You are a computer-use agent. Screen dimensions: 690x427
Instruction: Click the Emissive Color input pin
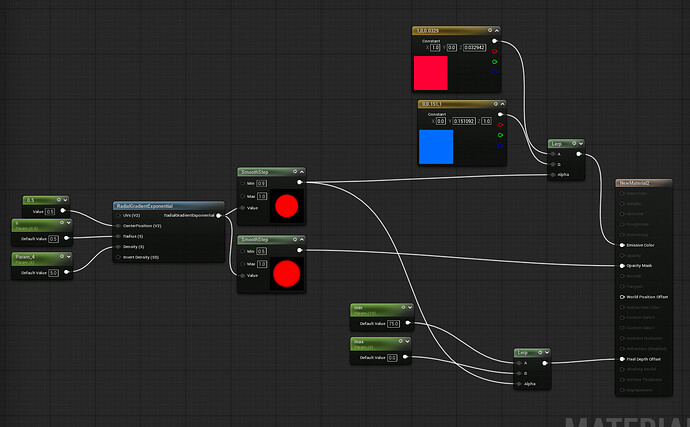pos(622,244)
